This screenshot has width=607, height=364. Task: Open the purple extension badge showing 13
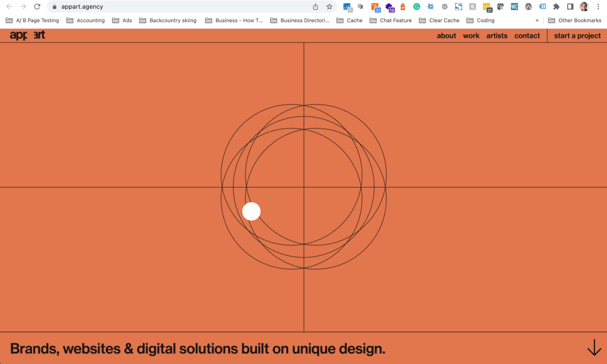point(389,7)
